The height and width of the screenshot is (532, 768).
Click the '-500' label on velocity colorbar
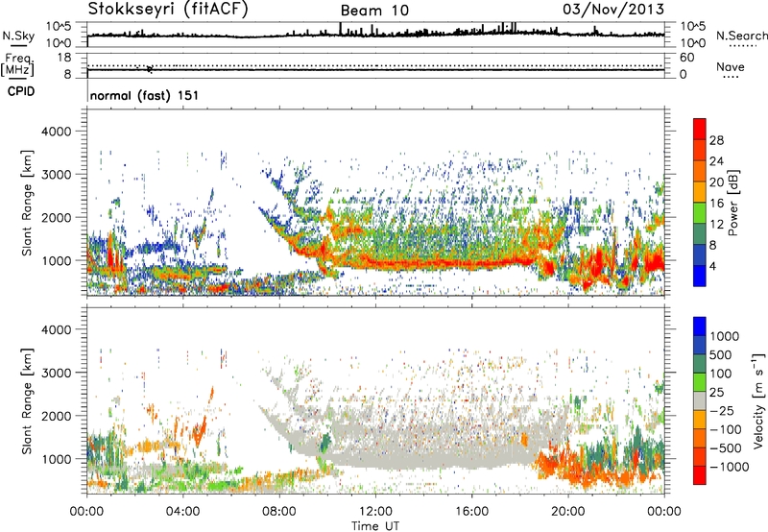(x=725, y=448)
